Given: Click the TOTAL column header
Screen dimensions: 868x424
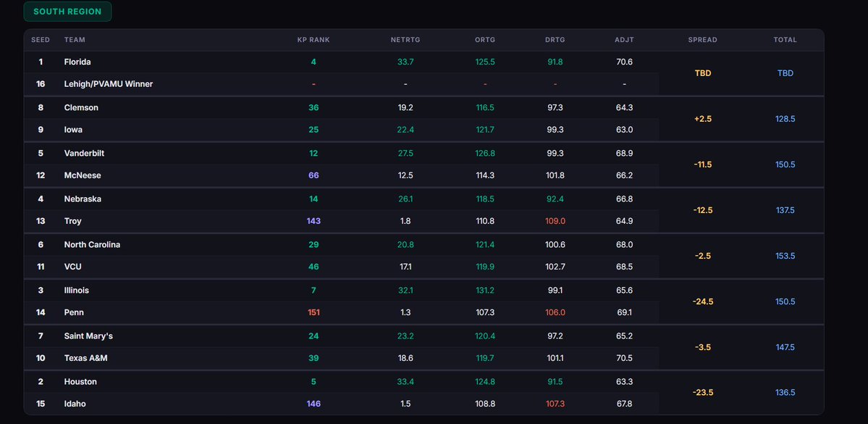Looking at the screenshot, I should [785, 40].
